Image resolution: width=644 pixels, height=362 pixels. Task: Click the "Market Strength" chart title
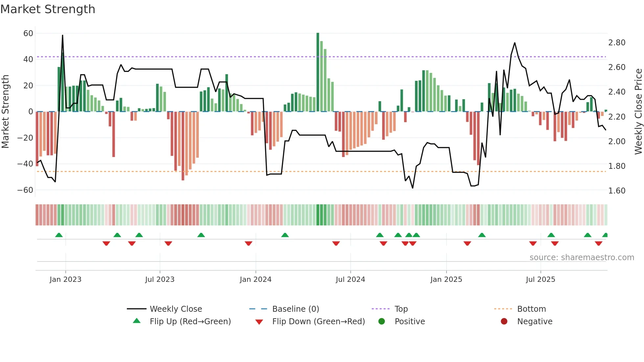point(48,9)
